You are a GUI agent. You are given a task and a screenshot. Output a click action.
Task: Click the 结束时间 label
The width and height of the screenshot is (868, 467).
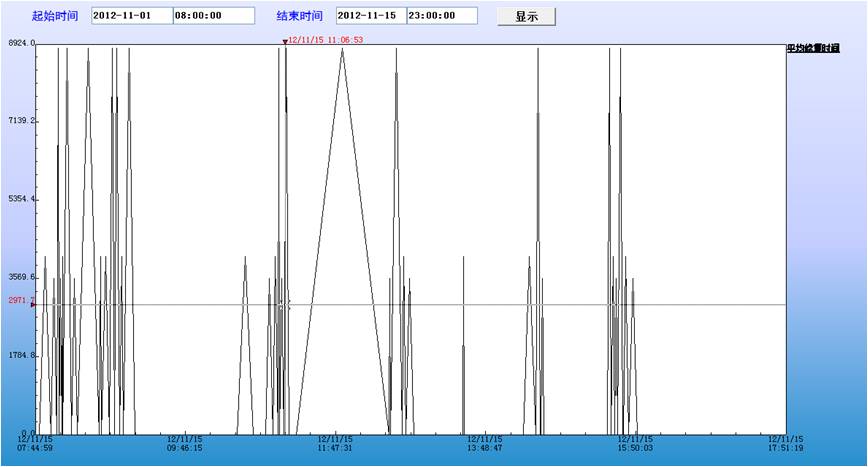[x=300, y=16]
